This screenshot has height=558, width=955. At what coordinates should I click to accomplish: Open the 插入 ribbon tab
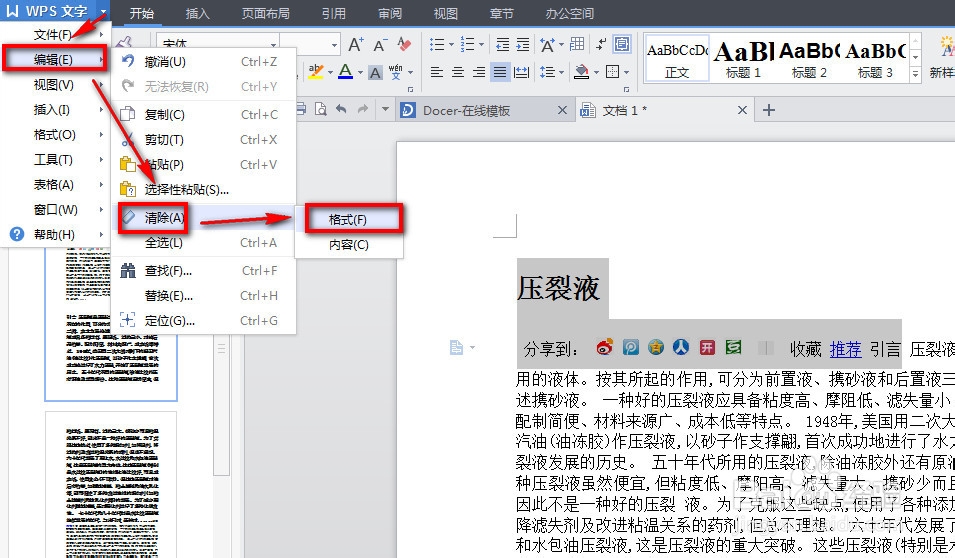197,13
